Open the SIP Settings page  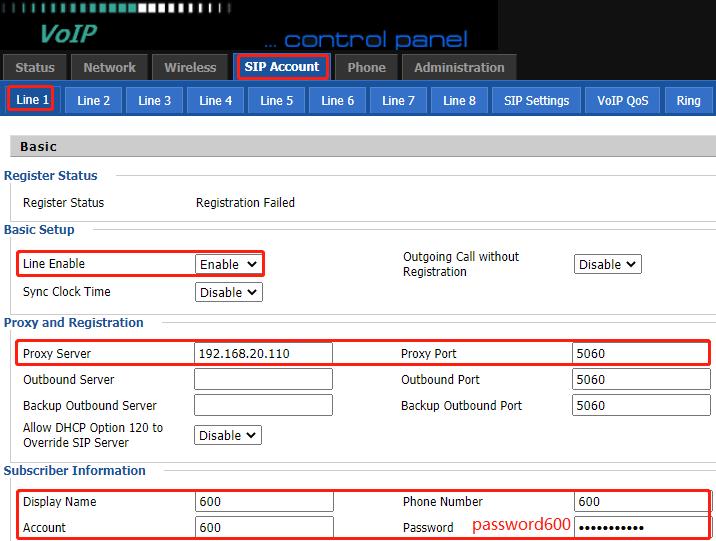coord(536,100)
